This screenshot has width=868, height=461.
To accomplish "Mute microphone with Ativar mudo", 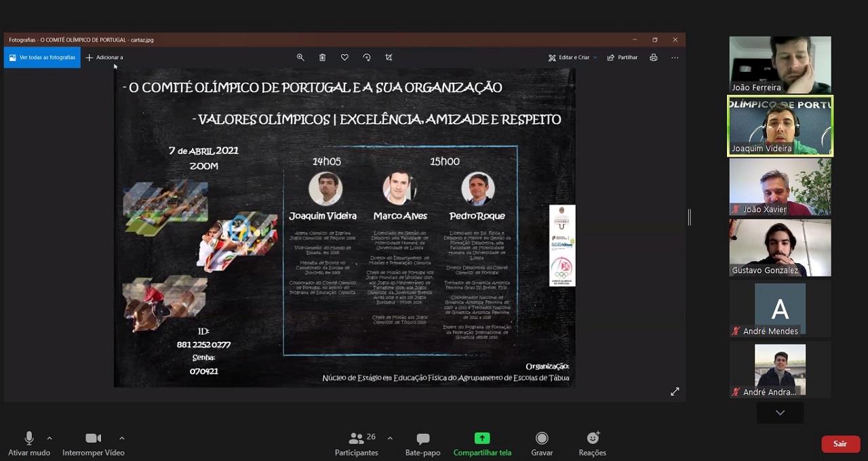I will pos(29,445).
